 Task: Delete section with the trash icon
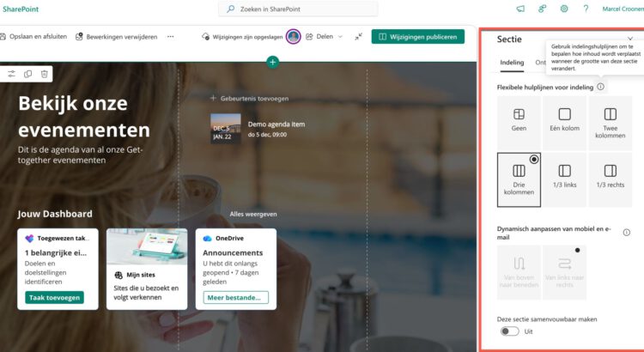pos(45,74)
